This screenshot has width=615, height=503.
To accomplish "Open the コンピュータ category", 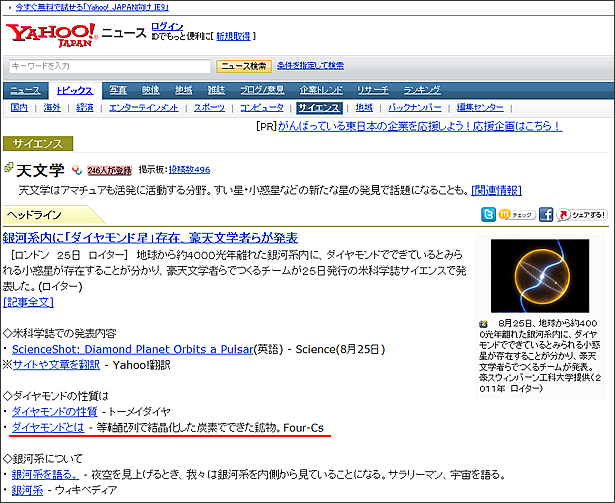I will click(262, 108).
